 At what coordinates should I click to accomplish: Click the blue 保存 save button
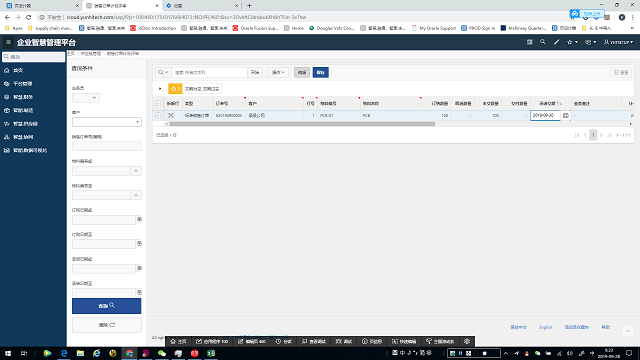[x=320, y=72]
